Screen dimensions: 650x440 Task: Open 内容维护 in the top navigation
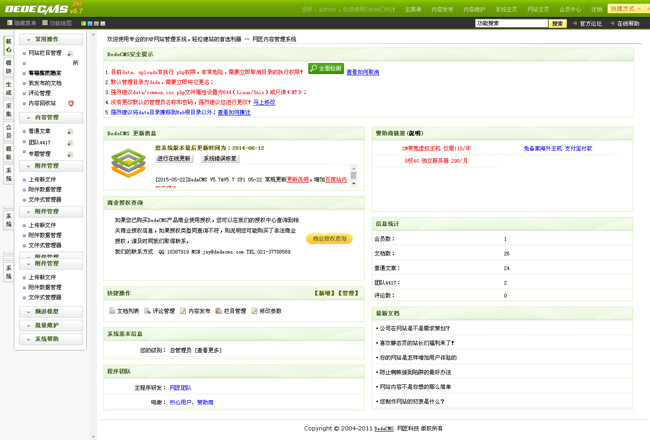point(474,9)
